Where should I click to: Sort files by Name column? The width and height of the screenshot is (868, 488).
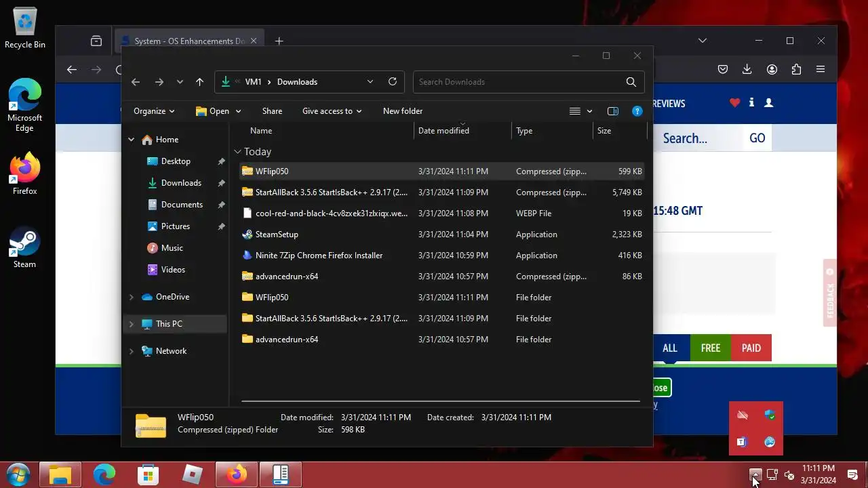pyautogui.click(x=261, y=131)
